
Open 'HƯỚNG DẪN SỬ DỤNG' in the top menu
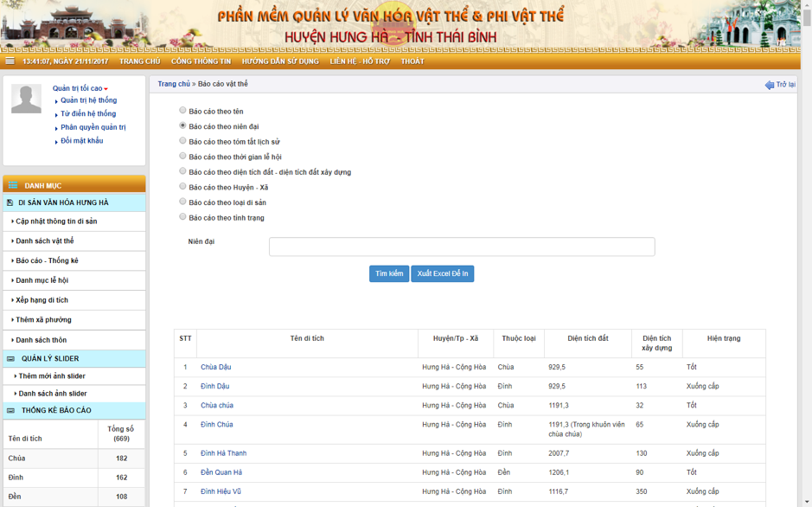280,61
